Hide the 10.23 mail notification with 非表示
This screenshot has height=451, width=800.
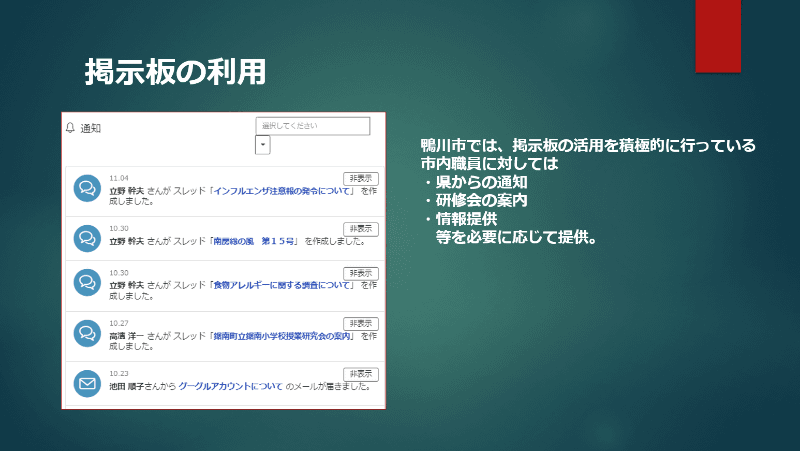[x=361, y=374]
